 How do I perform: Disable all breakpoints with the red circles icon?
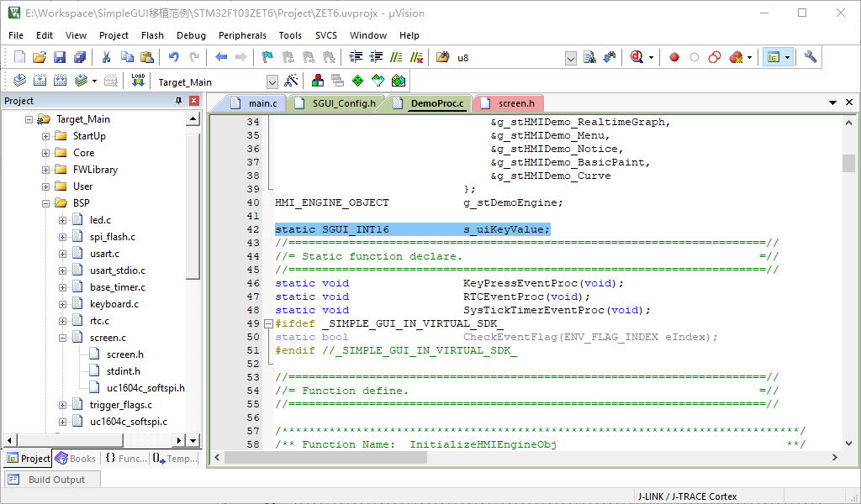715,57
